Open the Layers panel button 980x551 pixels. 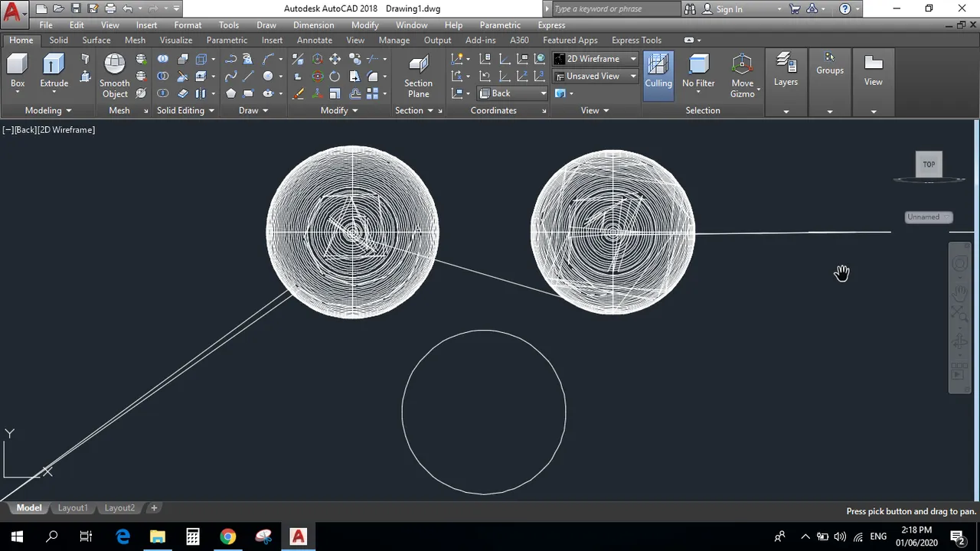(786, 70)
